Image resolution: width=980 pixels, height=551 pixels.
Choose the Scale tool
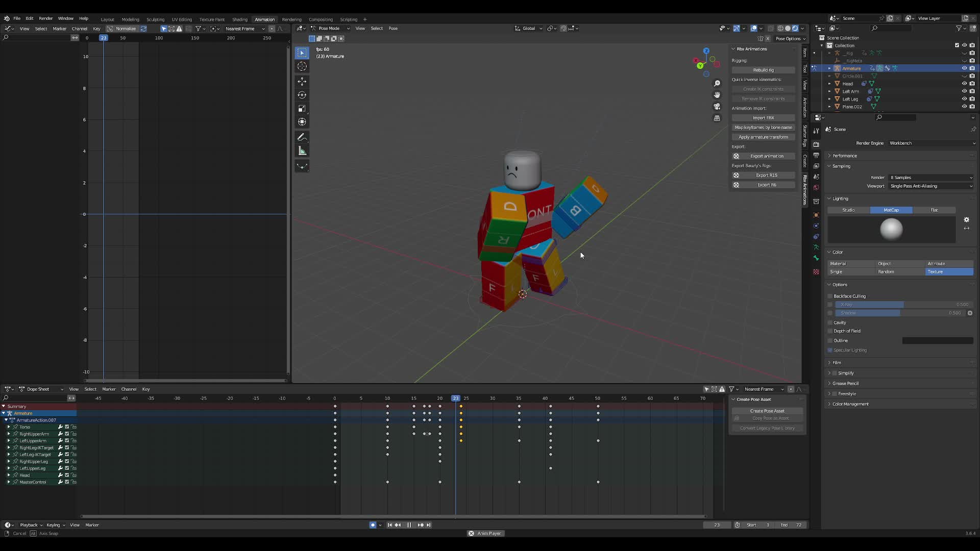[302, 108]
